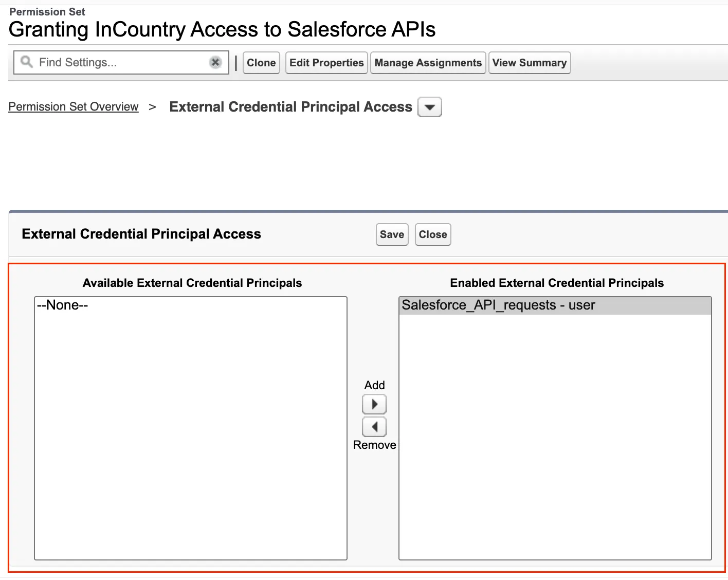The image size is (728, 580).
Task: Go to Permission Set Overview link
Action: click(x=74, y=106)
